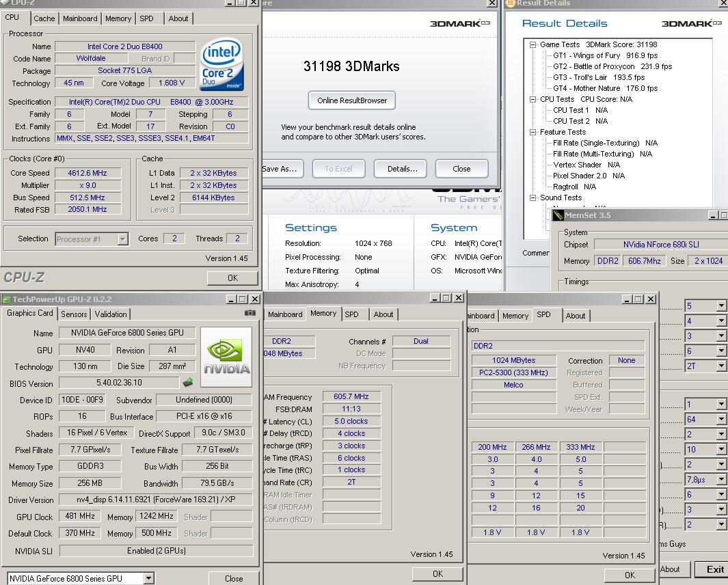Click the Core Speed 4612.6 MHz value

tap(87, 173)
